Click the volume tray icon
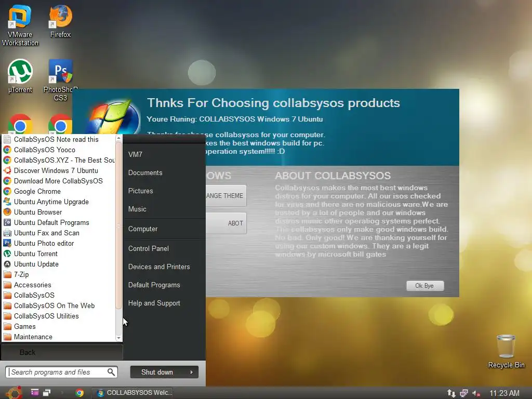The height and width of the screenshot is (399, 532). 476,394
